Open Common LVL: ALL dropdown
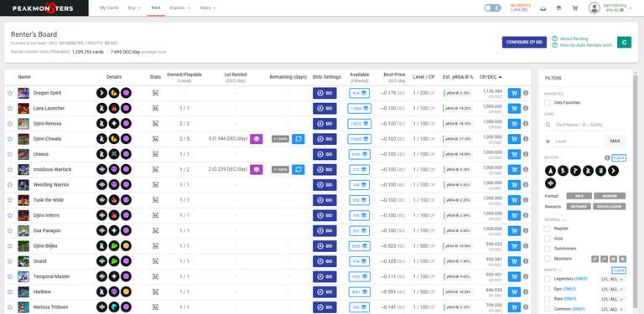 point(612,310)
